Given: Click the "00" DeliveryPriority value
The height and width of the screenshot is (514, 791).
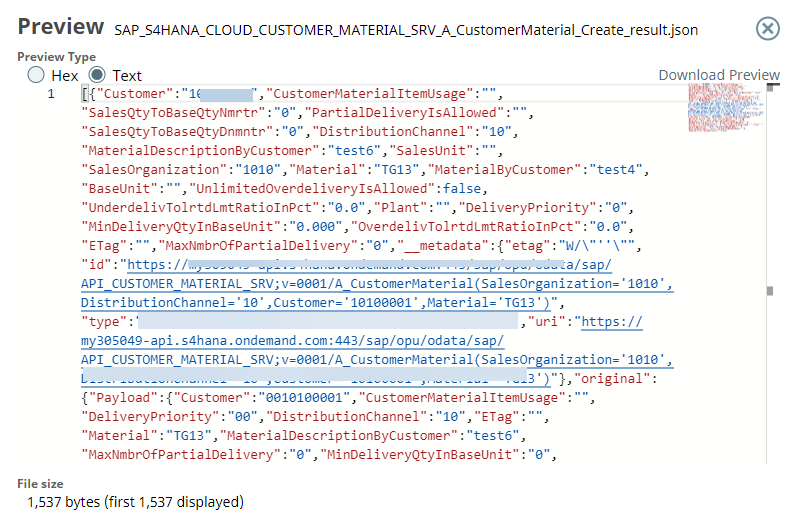Looking at the screenshot, I should coord(243,417).
